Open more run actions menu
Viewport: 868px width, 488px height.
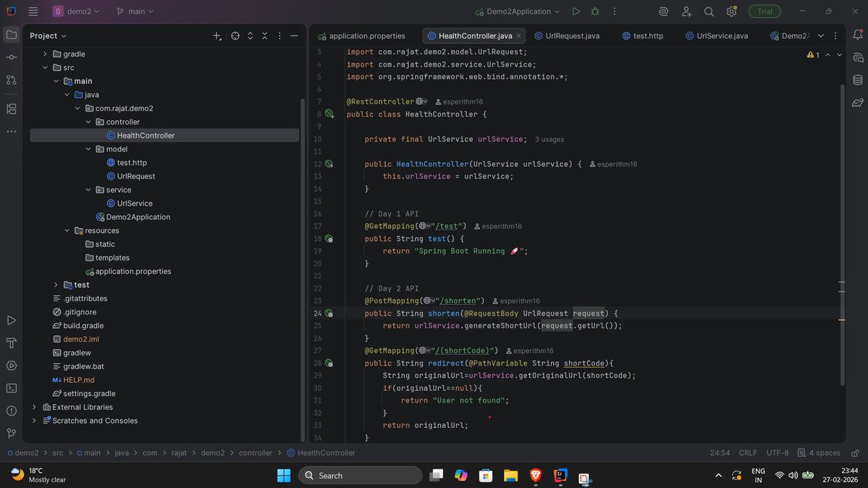point(615,11)
